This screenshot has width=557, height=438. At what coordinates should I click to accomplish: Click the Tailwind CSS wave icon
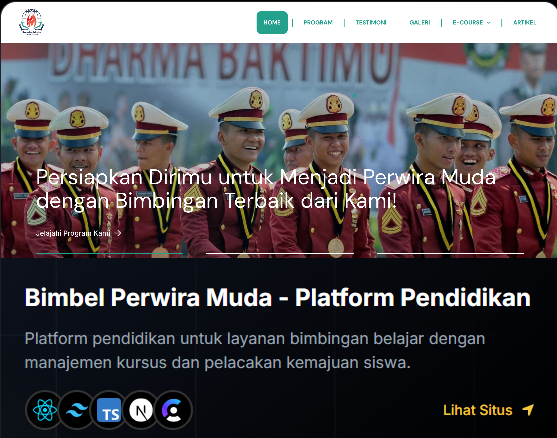coord(77,410)
